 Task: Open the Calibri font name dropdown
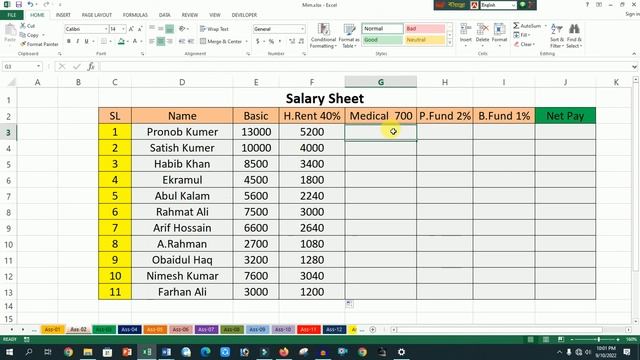click(x=106, y=29)
